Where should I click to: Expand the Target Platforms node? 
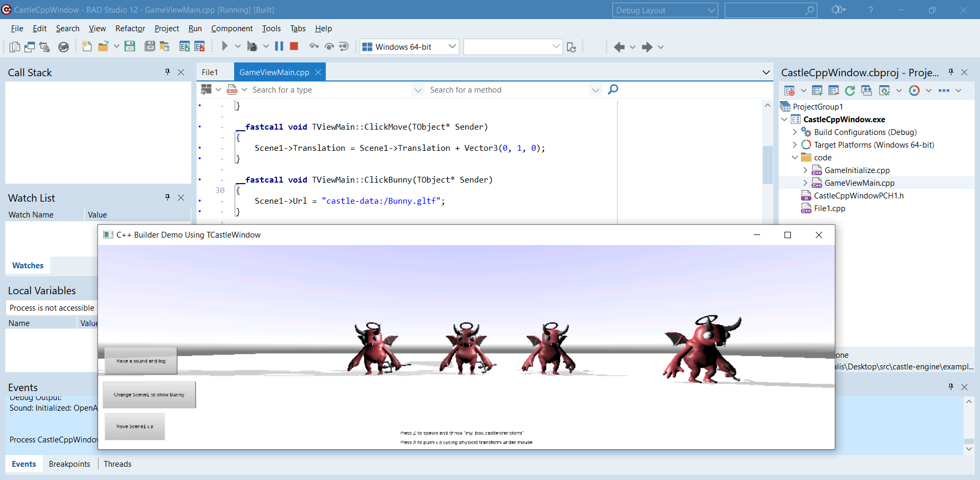(x=794, y=145)
